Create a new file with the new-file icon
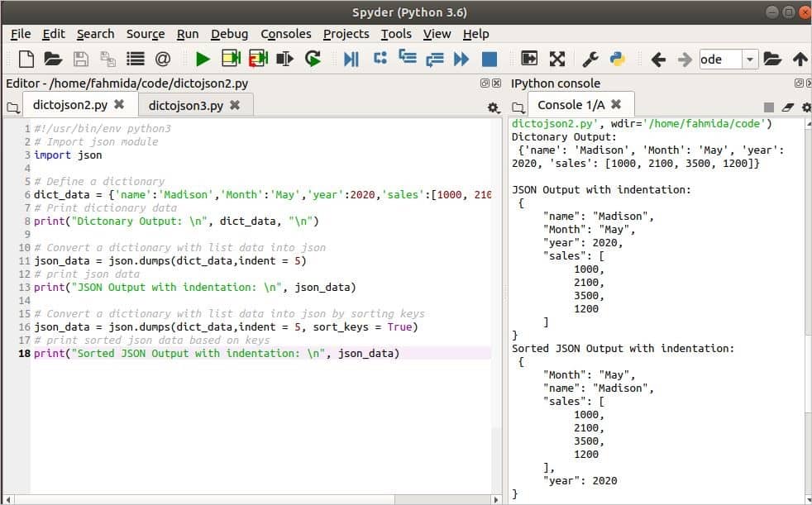This screenshot has width=812, height=505. tap(25, 59)
